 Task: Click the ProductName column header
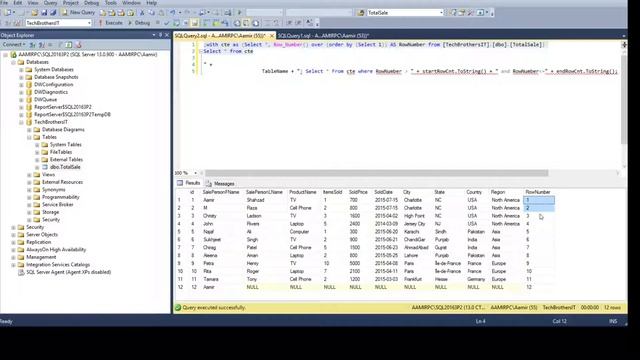(x=302, y=192)
